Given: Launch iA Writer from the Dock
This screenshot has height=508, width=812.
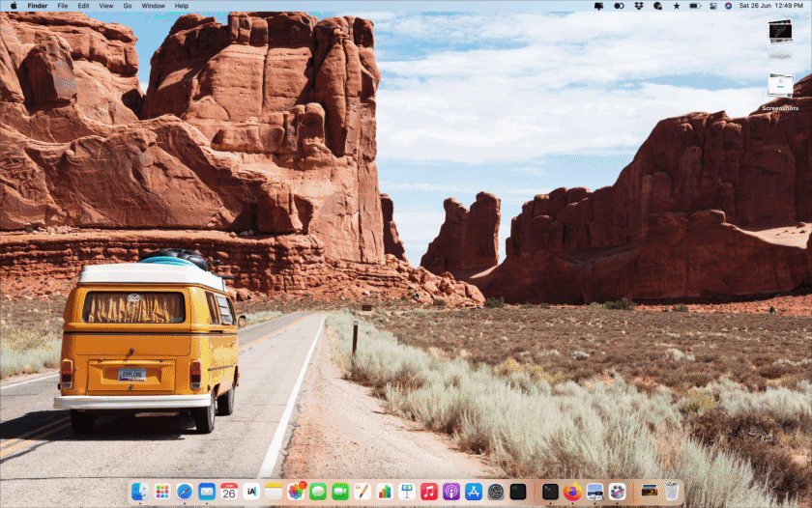Looking at the screenshot, I should 251,492.
